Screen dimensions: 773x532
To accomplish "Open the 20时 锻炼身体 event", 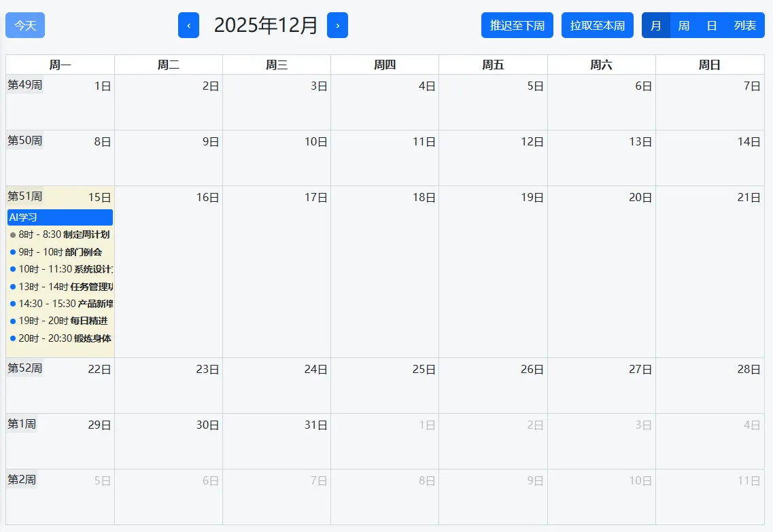I will [x=60, y=338].
